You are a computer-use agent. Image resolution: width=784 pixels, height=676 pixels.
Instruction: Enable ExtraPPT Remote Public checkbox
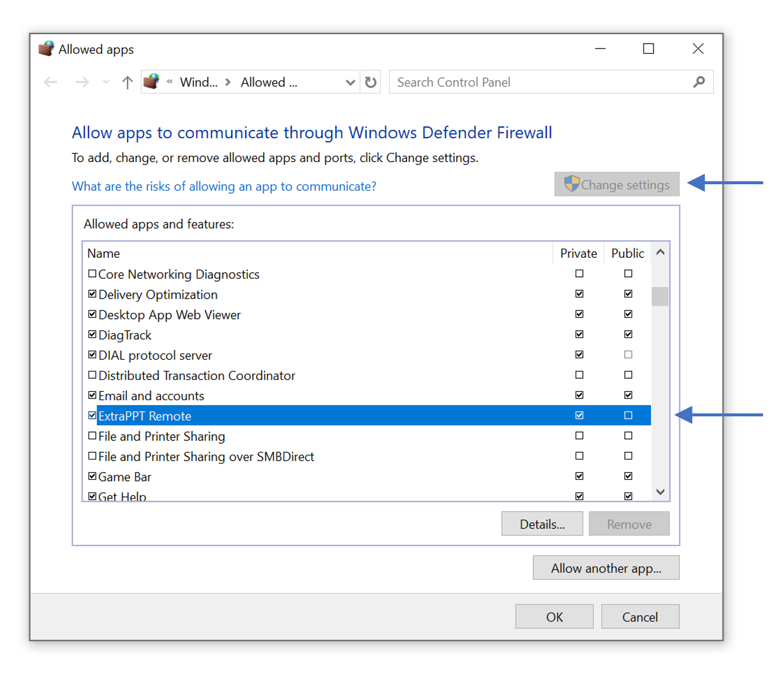628,415
